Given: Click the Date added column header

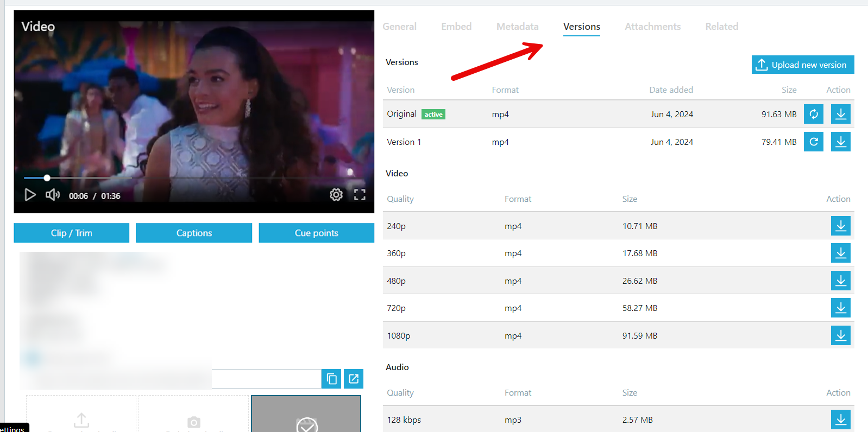Looking at the screenshot, I should point(671,90).
